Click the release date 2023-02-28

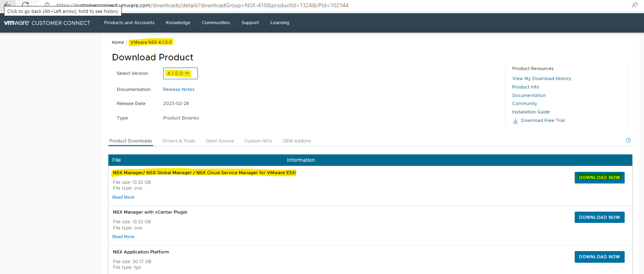coord(176,104)
